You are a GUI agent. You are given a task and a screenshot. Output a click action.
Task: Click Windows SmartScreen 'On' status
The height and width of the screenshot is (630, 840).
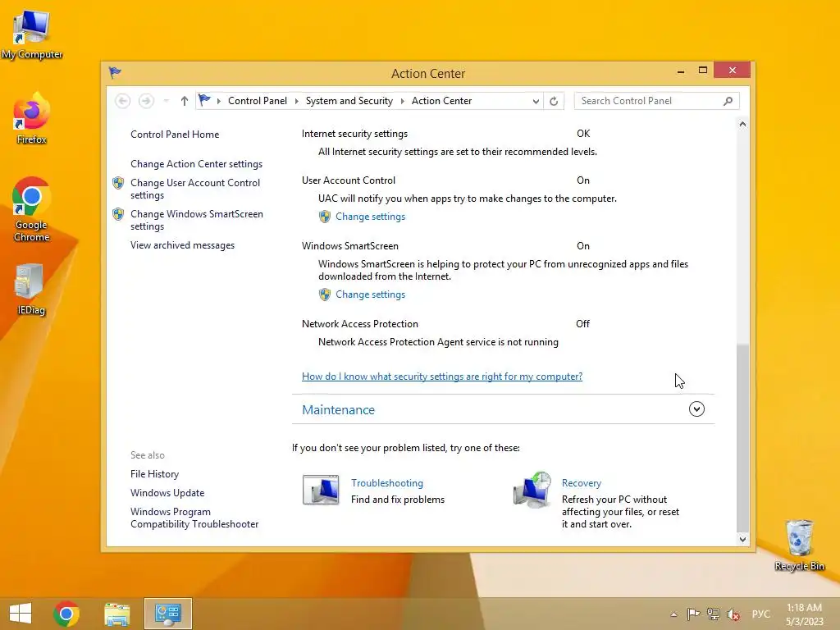[x=583, y=246]
